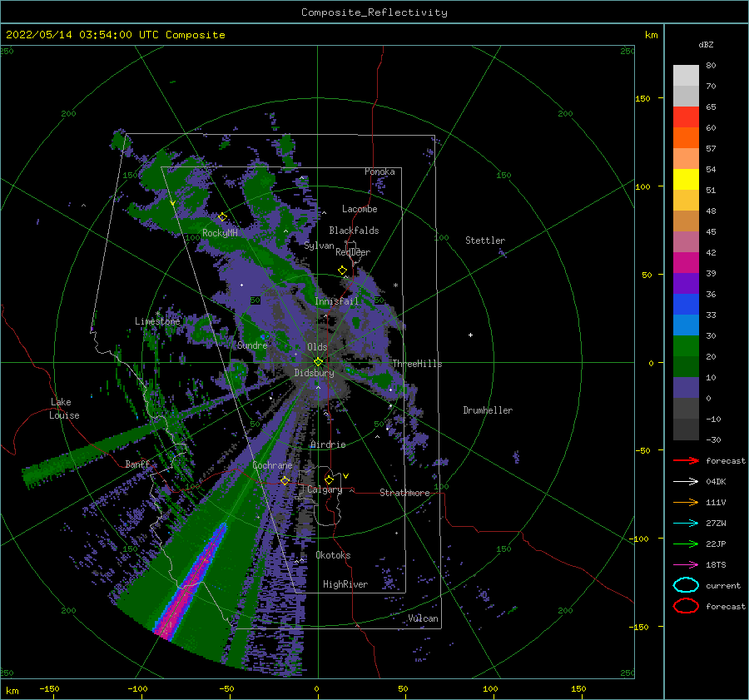This screenshot has height=700, width=749.
Task: Select the orange 111V arrow in the legend
Action: (686, 502)
